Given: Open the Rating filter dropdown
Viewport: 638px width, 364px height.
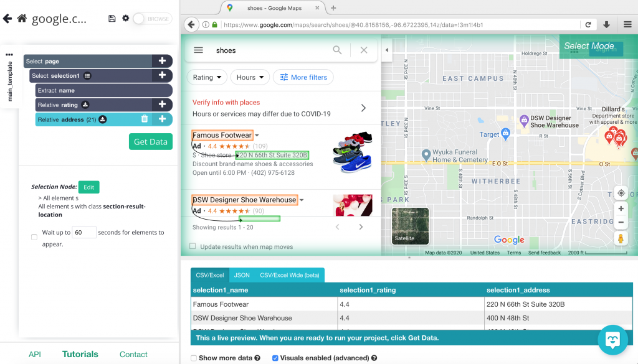Looking at the screenshot, I should [x=206, y=77].
